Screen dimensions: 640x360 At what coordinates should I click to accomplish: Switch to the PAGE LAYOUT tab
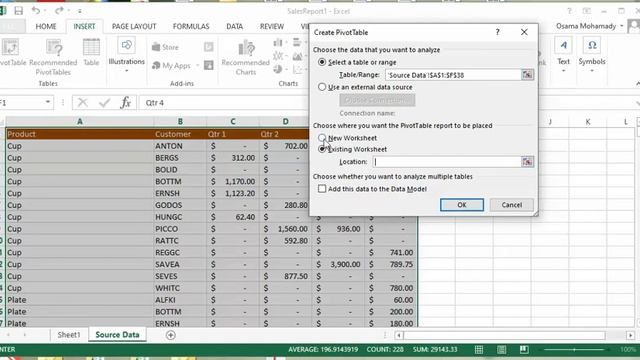pyautogui.click(x=134, y=27)
